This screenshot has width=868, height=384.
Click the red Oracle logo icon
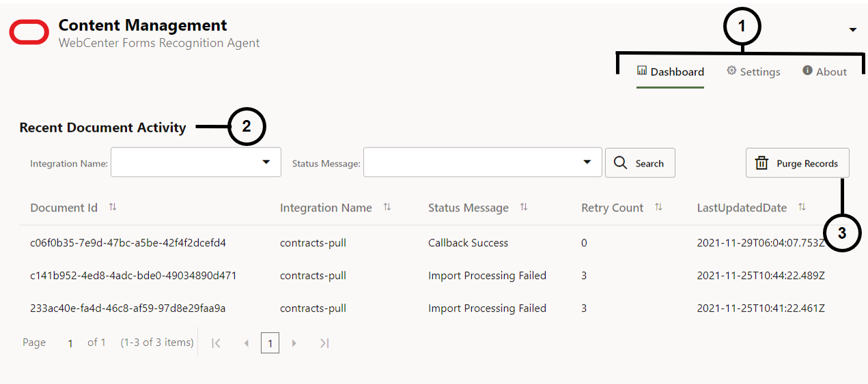[29, 33]
